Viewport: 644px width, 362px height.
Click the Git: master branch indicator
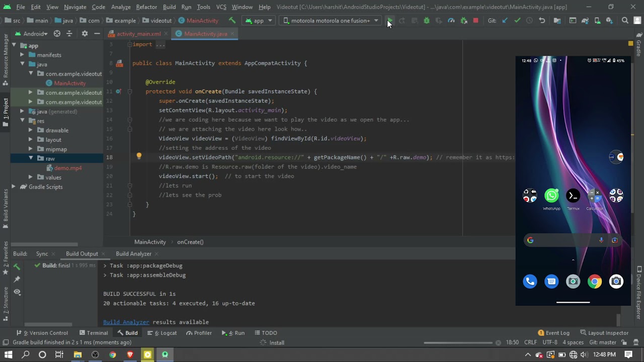tap(603, 342)
